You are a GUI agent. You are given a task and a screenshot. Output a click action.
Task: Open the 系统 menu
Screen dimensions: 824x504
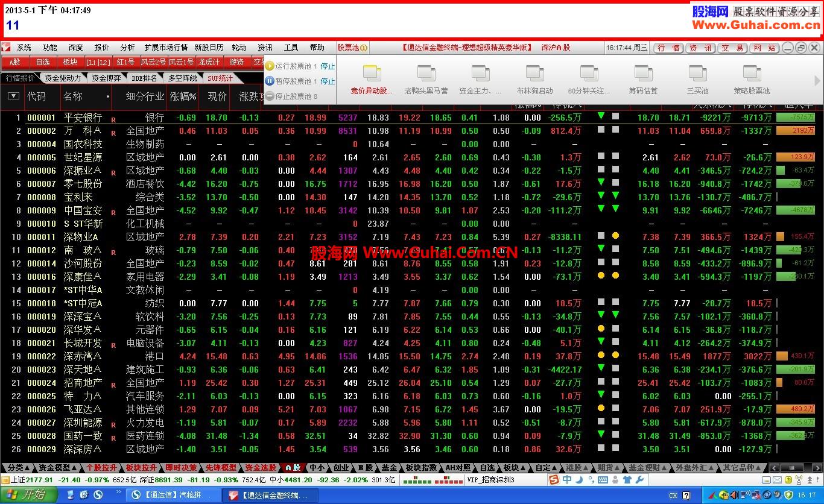tap(24, 48)
